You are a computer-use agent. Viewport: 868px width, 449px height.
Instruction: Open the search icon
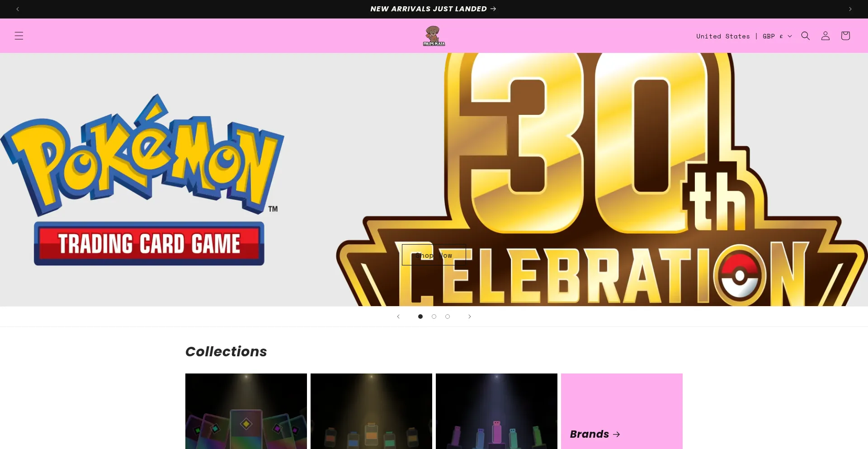(x=806, y=36)
